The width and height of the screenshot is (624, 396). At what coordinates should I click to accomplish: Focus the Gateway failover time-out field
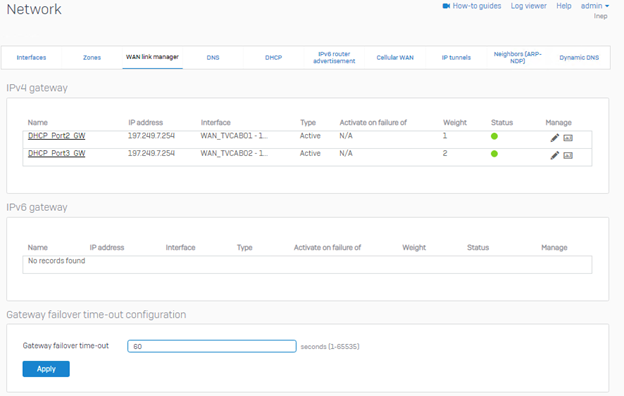coord(212,346)
